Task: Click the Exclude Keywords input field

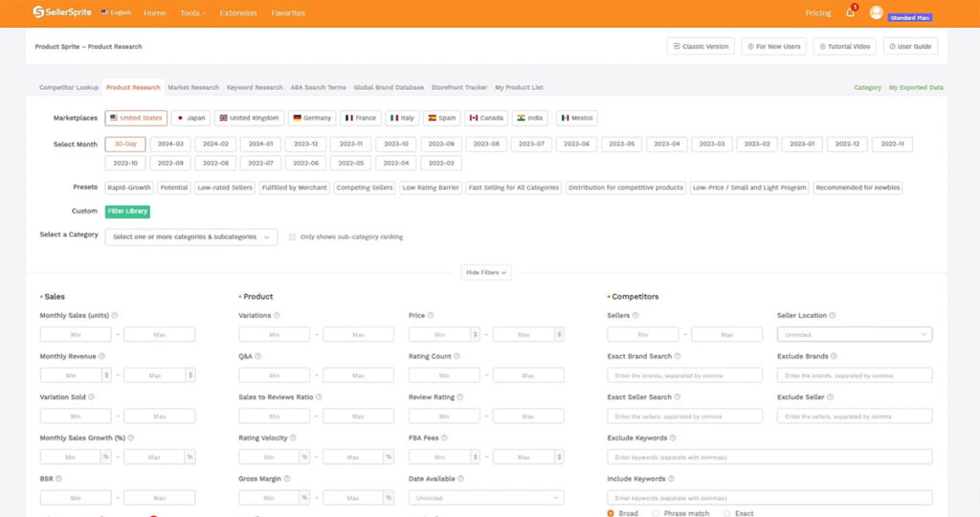Action: click(x=769, y=458)
